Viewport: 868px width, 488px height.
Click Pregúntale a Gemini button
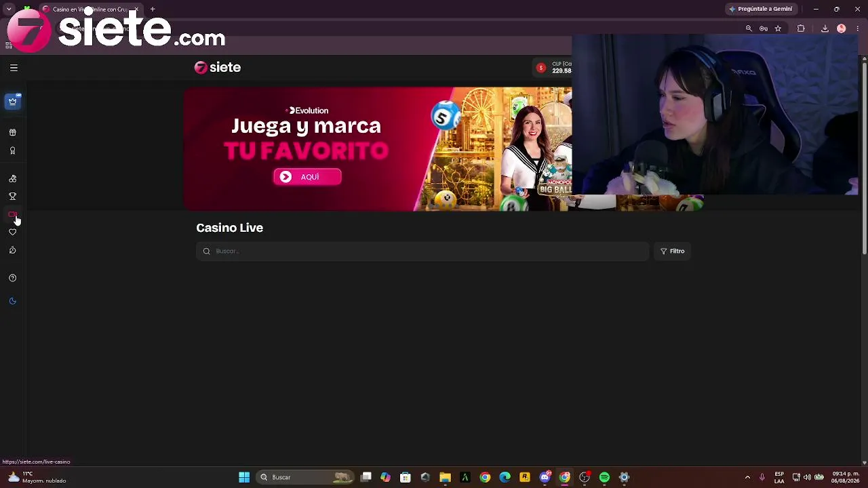760,9
